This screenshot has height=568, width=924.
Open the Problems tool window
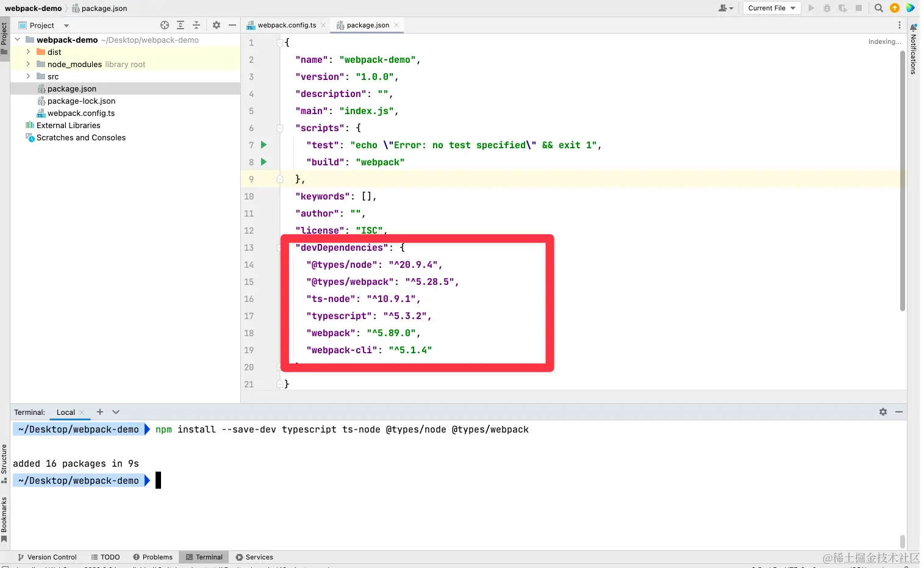click(153, 557)
